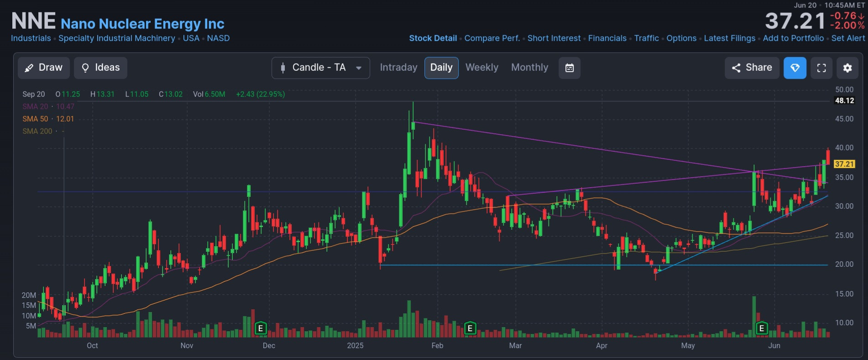Click the Vol 6.50M readout
Screen dimensions: 868x360
(x=209, y=94)
